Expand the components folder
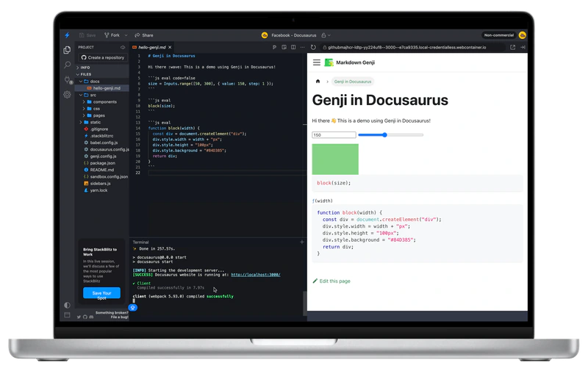Viewport: 588px width, 371px height. coord(102,102)
